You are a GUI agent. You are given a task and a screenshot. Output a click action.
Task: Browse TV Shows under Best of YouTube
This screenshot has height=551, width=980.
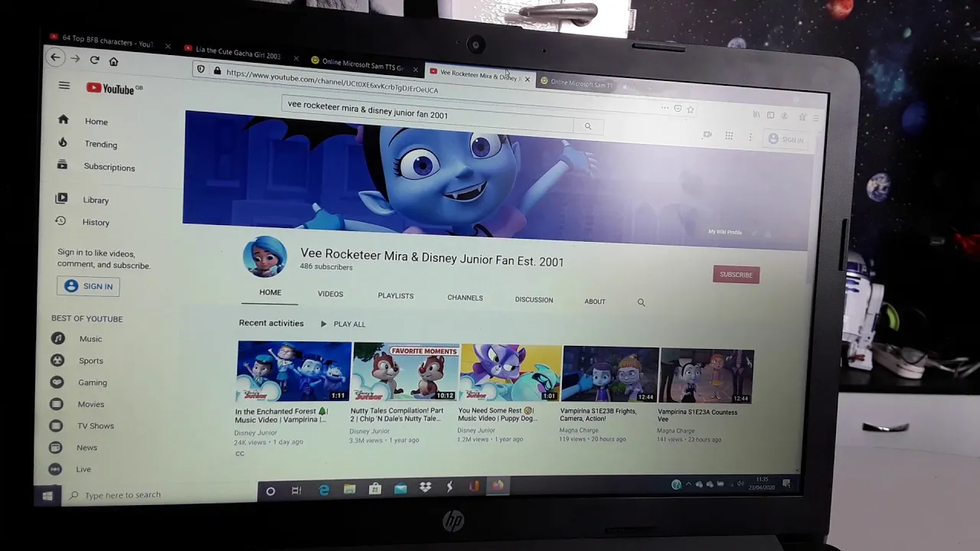point(82,425)
